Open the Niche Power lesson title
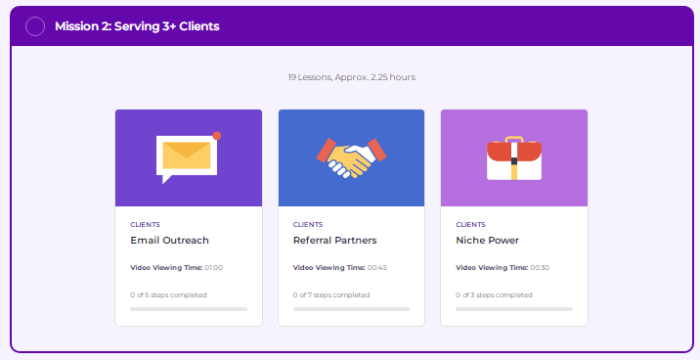 tap(487, 240)
